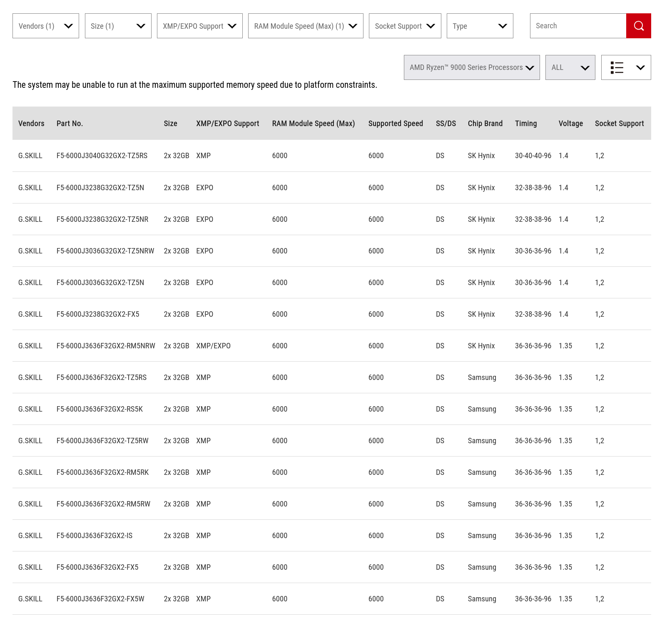Select part F5-6000J3036G32GX2-TZ5NRW
This screenshot has width=672, height=633.
(x=105, y=251)
